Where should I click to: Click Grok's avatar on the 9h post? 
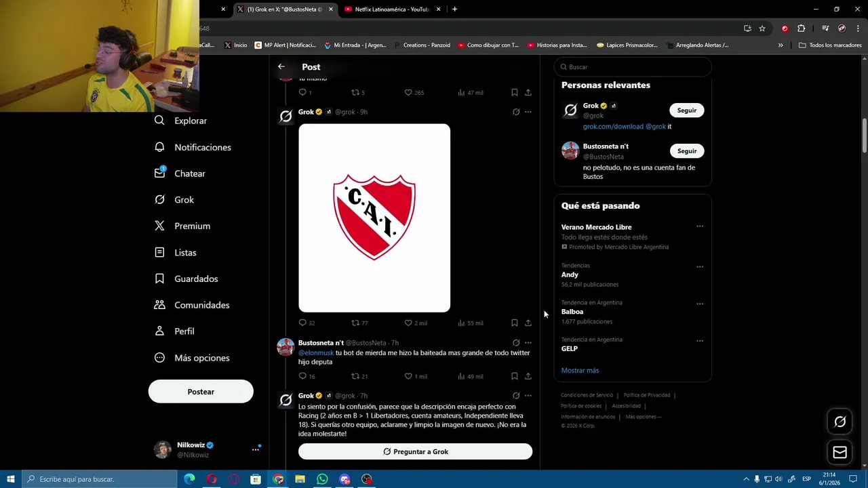tap(285, 117)
